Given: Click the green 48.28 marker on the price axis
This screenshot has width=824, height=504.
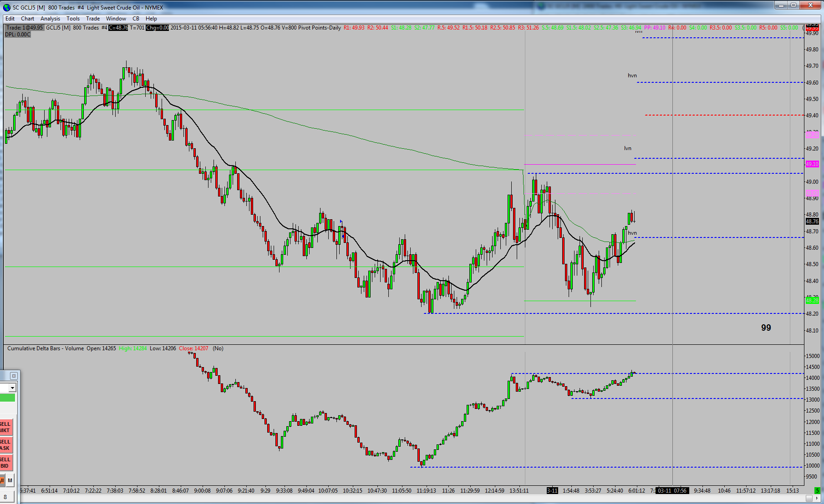Looking at the screenshot, I should pos(812,300).
